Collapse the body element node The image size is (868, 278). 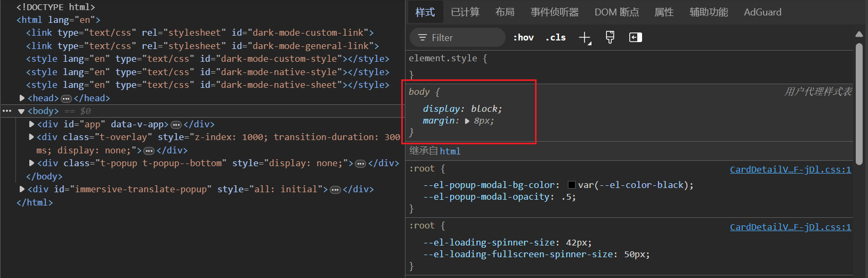(21, 111)
